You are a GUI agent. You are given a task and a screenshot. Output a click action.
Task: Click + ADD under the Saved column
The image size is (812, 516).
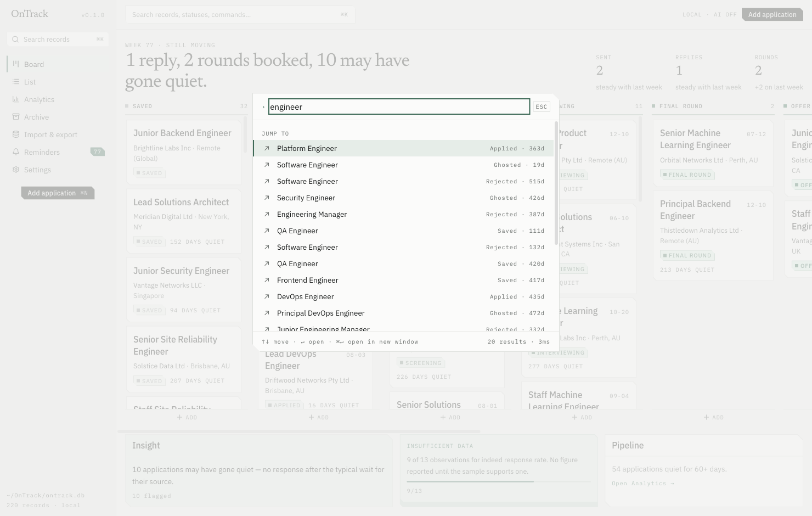pos(187,417)
